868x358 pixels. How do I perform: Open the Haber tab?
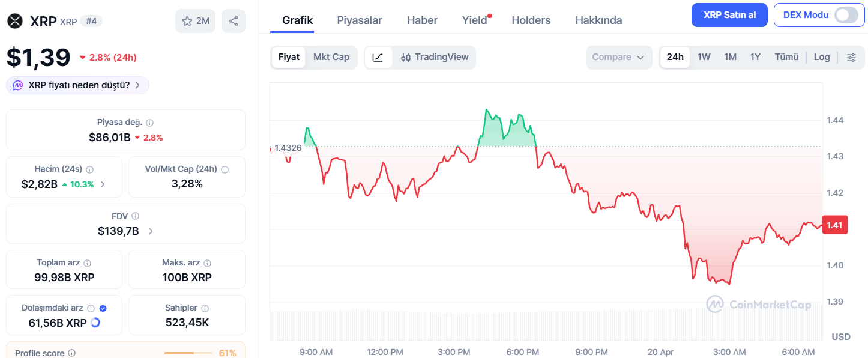coord(422,20)
